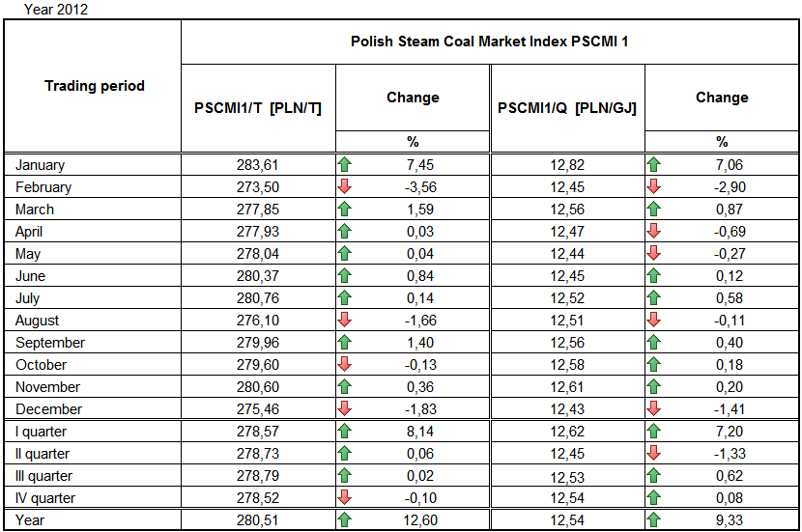Click the Polish Steam Coal Market Index PSCMI 1 header
This screenshot has height=532, width=802.
489,42
